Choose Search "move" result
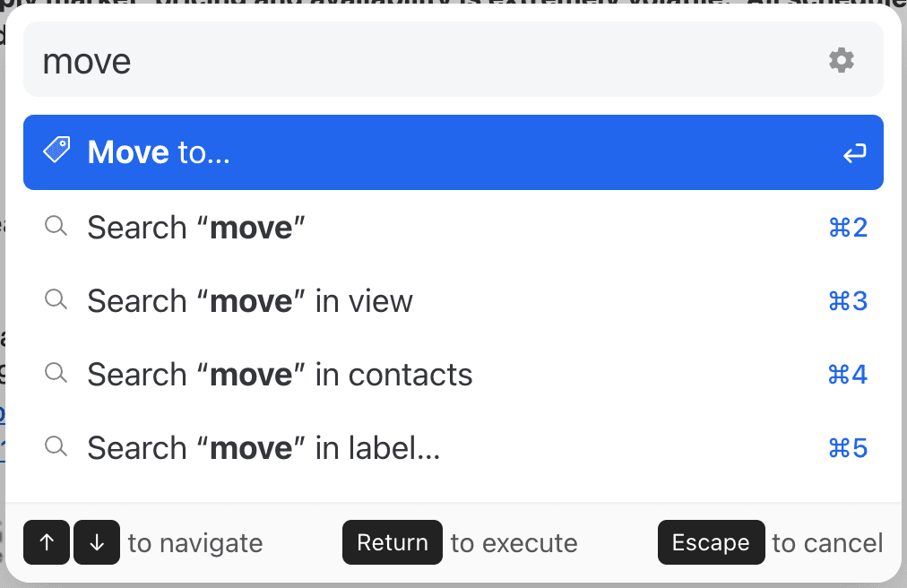This screenshot has height=588, width=907. click(x=453, y=227)
